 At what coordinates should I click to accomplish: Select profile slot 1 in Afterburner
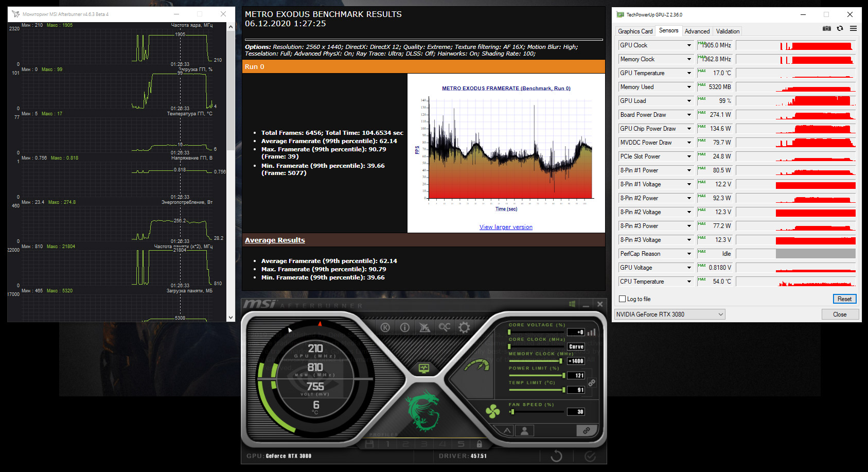tap(388, 444)
